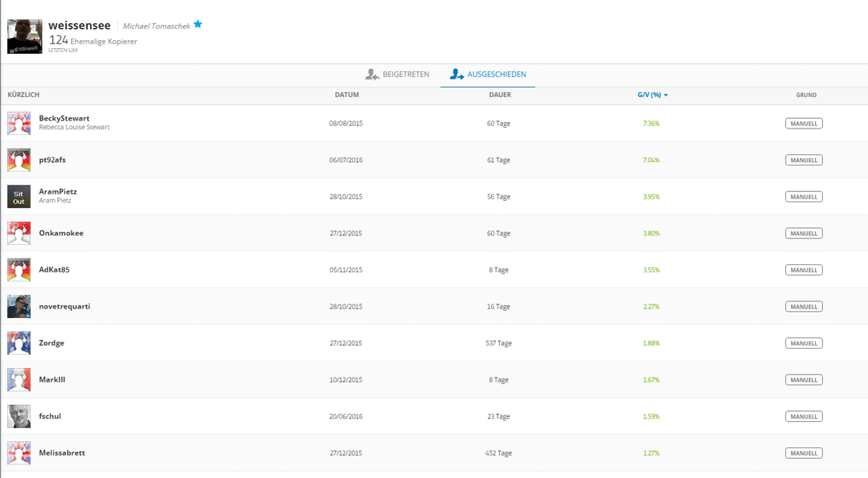The image size is (868, 478).
Task: Click BeckyStewart's avatar icon
Action: [19, 123]
